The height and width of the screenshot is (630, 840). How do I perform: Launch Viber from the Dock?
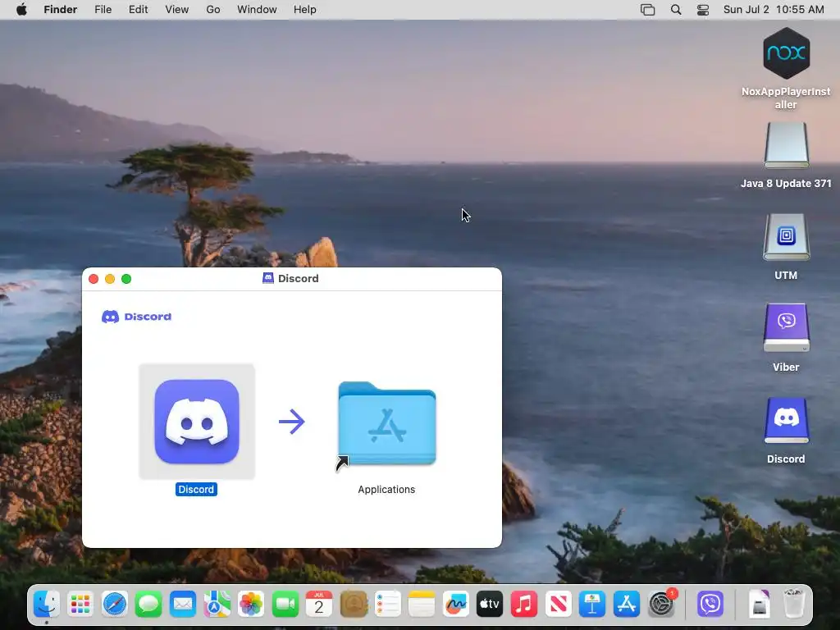tap(710, 605)
